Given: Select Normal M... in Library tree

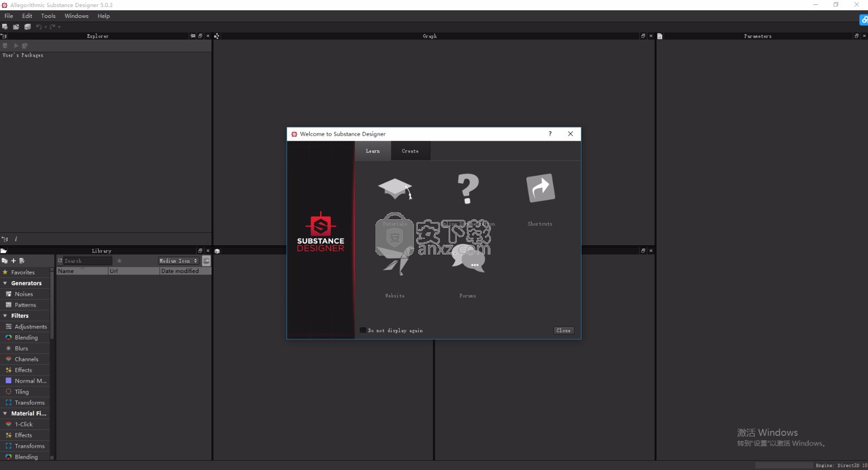Looking at the screenshot, I should coord(24,381).
